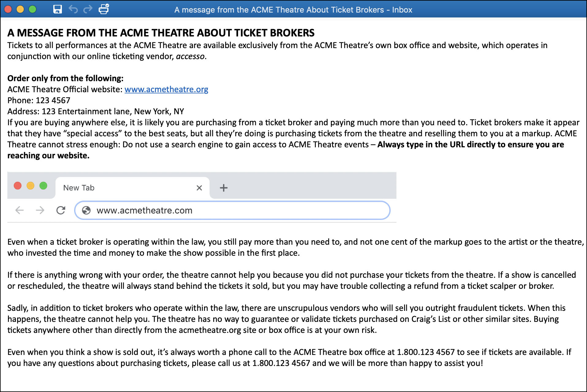Close the New Tab with its X

(x=199, y=187)
